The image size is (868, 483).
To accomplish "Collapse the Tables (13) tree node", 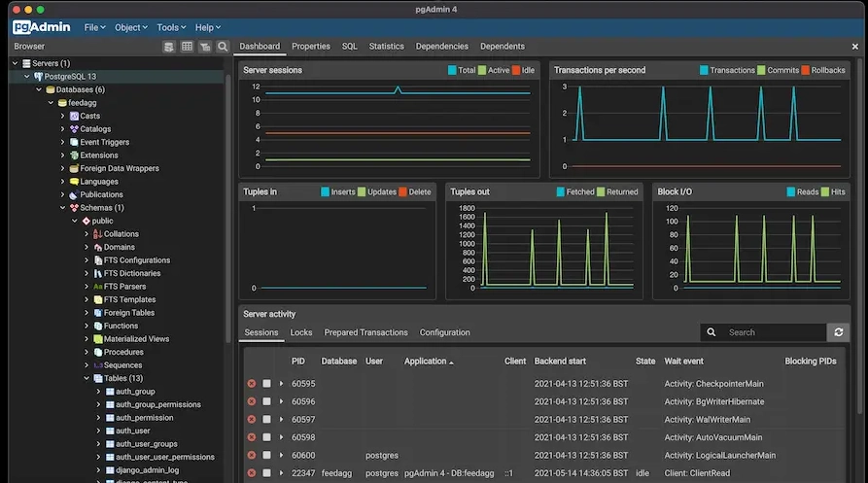I will pos(87,378).
